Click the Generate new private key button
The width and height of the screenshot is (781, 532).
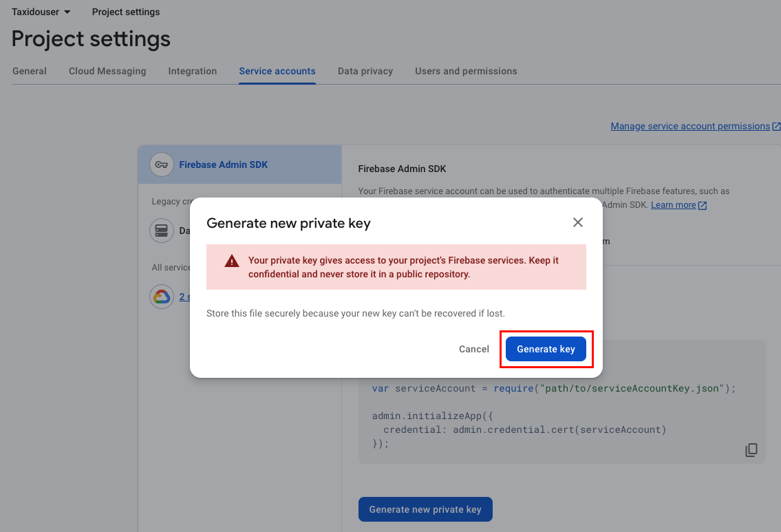point(425,509)
